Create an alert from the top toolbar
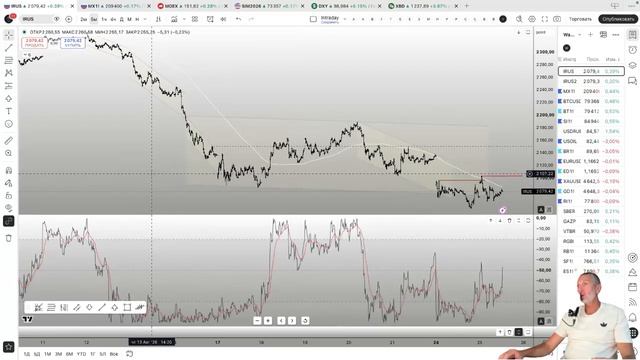 tap(210, 19)
